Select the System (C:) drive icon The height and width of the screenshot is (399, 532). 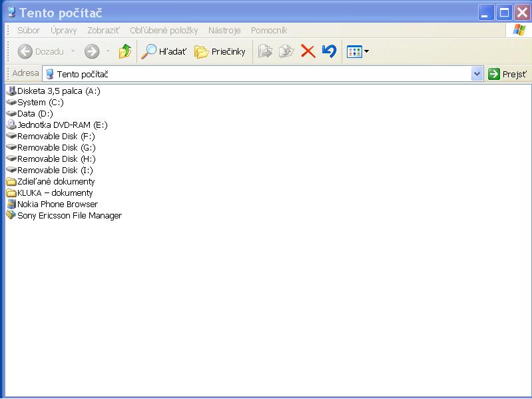click(x=11, y=102)
